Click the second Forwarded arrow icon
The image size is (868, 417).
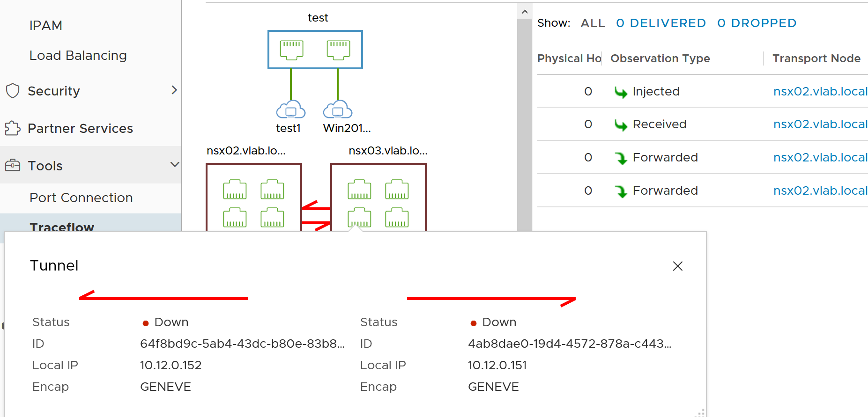click(621, 191)
